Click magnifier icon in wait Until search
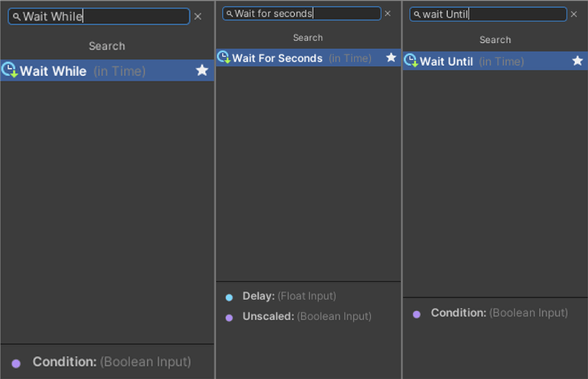The width and height of the screenshot is (588, 379). [x=416, y=15]
